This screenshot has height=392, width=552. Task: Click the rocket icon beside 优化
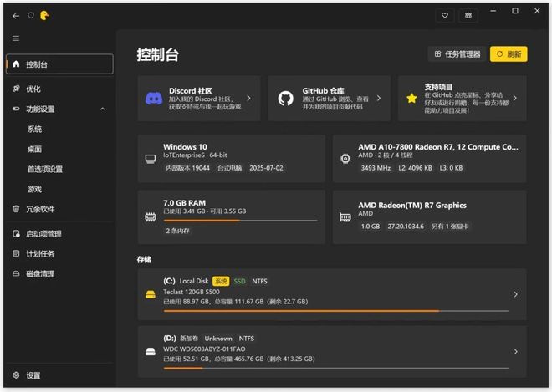click(x=16, y=89)
